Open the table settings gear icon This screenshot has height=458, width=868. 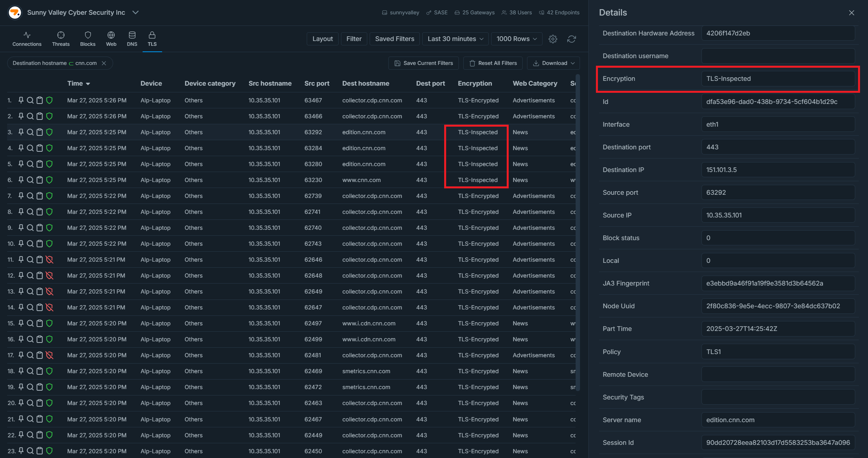553,39
